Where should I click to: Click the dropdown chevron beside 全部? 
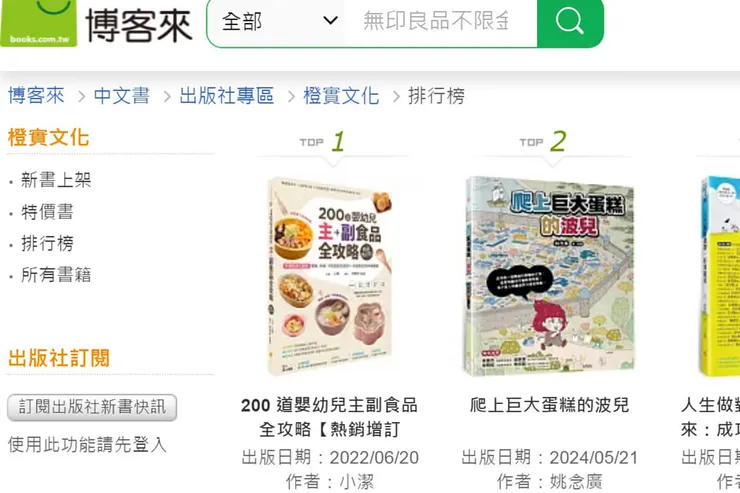(330, 21)
